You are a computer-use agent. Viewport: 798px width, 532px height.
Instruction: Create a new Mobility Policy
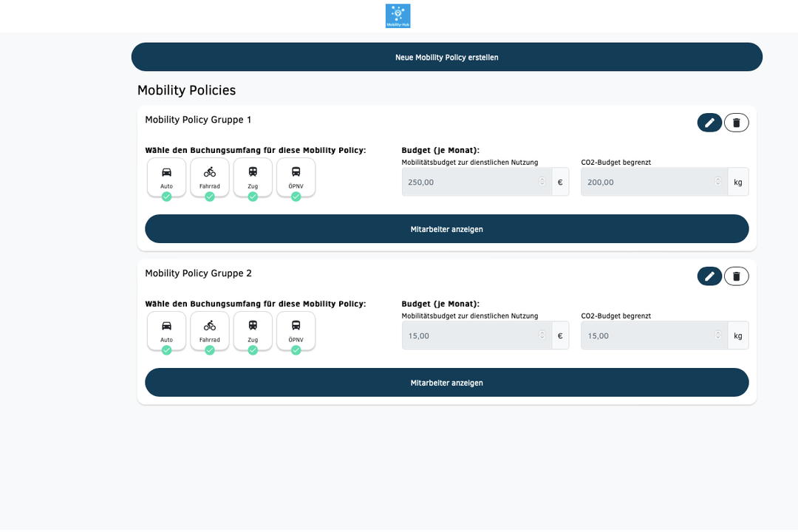(x=447, y=57)
